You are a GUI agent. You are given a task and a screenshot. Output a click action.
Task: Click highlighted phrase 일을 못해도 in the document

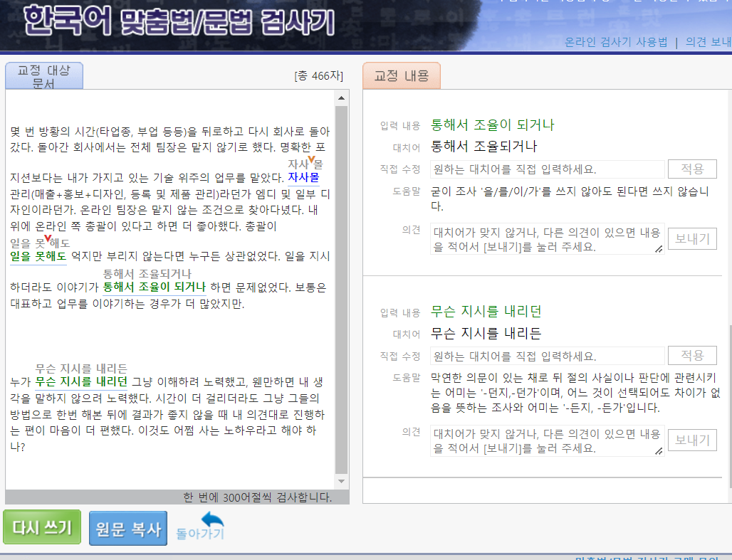click(38, 256)
